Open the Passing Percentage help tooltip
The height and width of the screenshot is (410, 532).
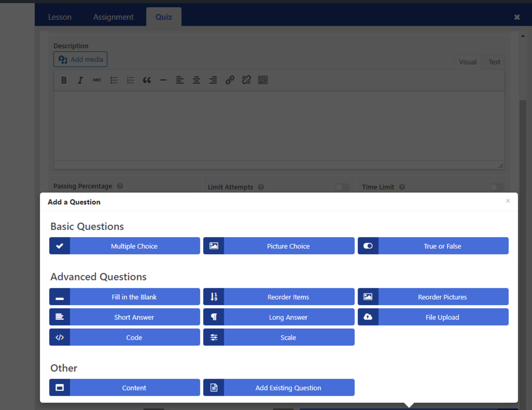(x=120, y=186)
